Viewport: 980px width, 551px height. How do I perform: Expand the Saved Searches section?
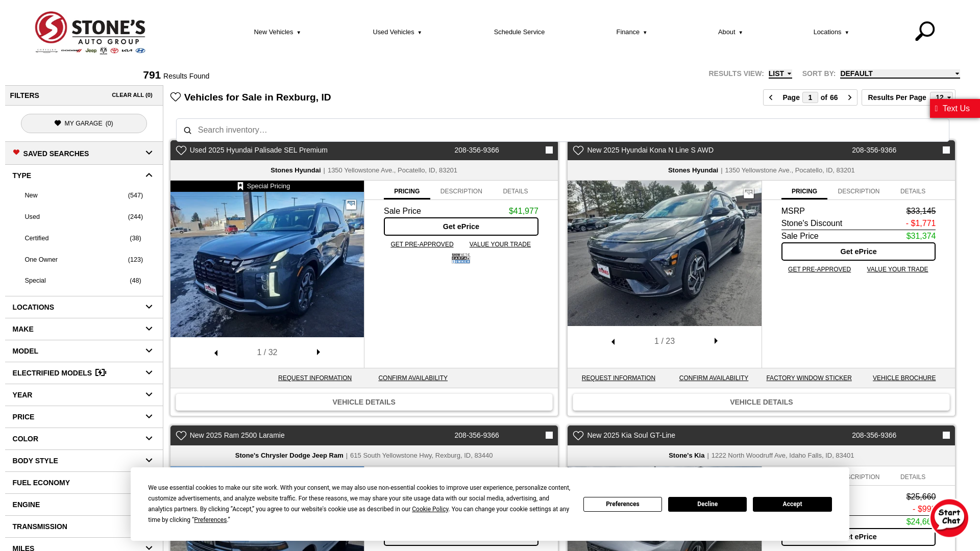(84, 153)
